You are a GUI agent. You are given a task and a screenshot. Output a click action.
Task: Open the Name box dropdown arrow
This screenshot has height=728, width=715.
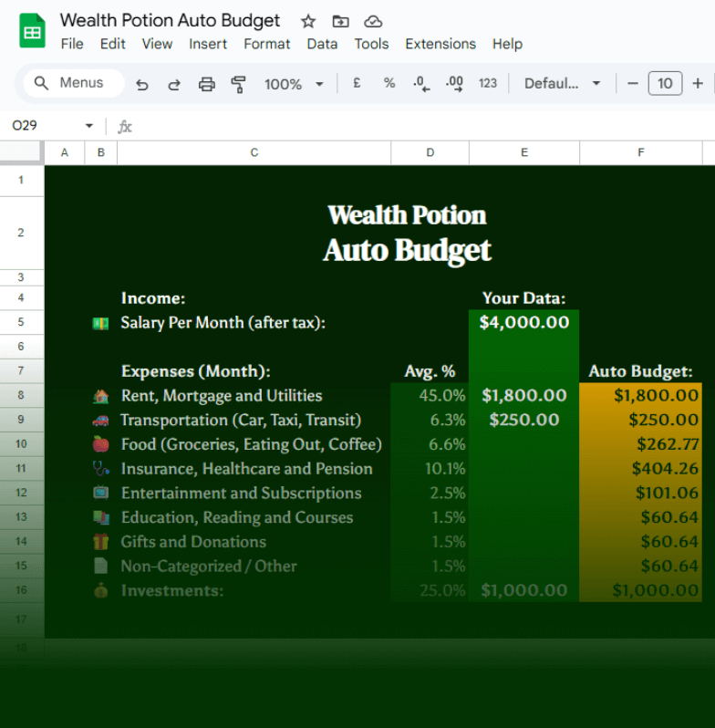click(x=88, y=126)
